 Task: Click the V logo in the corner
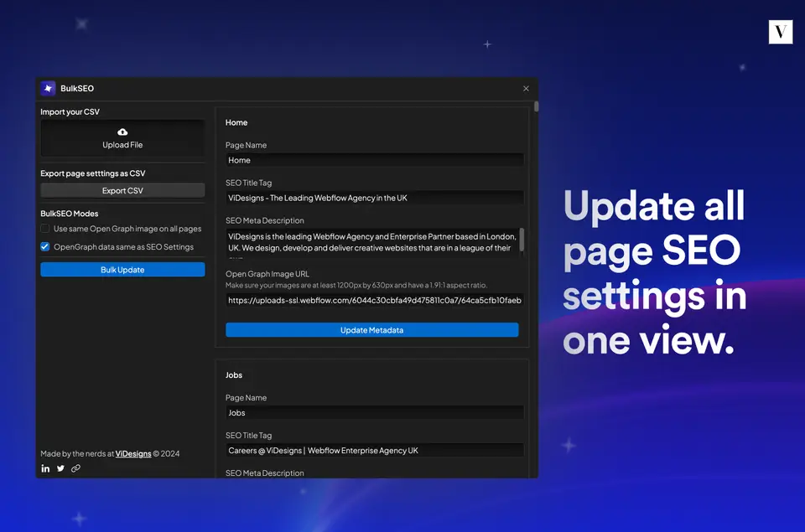click(x=781, y=32)
